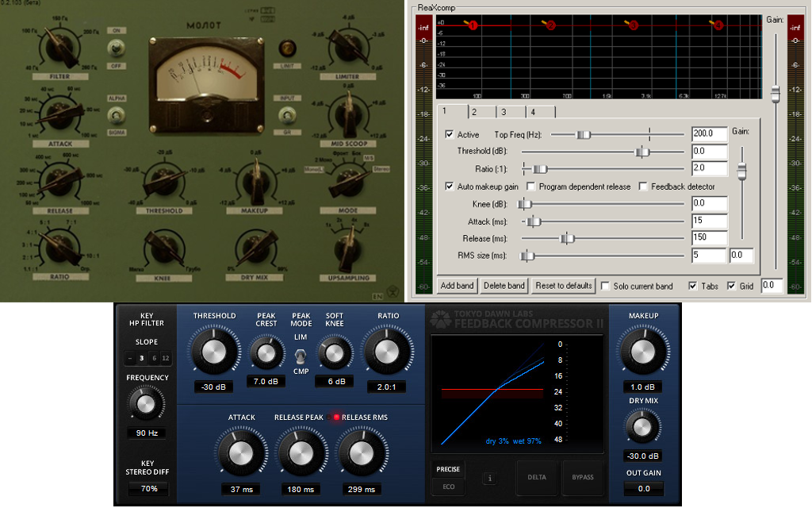Click the Molot RATIO knob
812x508 pixels.
click(59, 248)
